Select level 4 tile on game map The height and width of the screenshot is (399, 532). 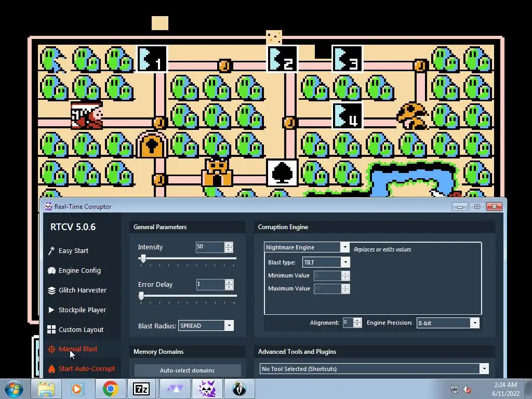point(348,116)
